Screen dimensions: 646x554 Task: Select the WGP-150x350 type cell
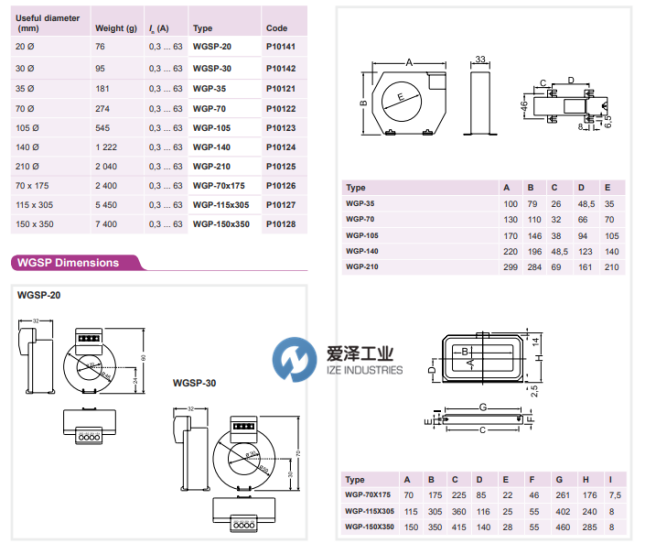click(x=220, y=225)
